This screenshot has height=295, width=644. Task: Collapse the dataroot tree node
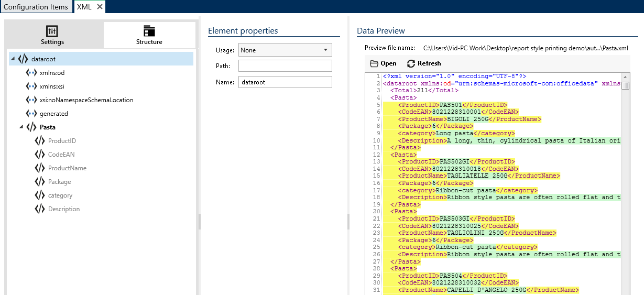(13, 60)
